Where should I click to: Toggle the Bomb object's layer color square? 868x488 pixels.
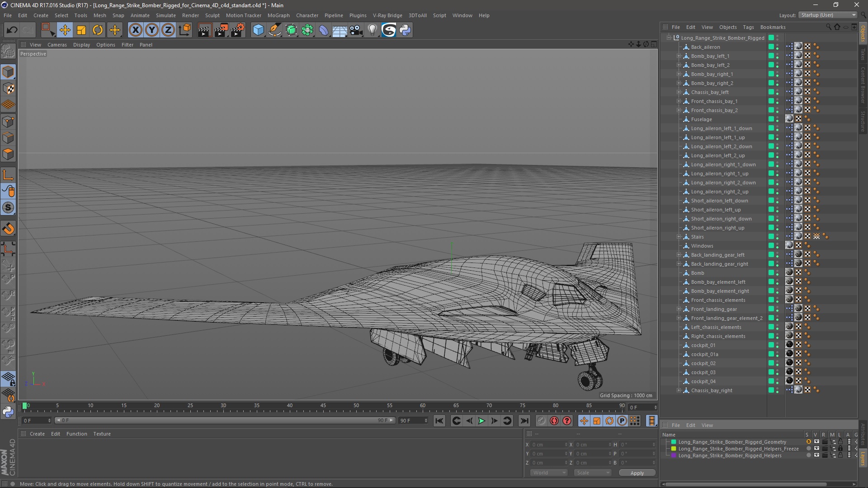click(x=771, y=272)
